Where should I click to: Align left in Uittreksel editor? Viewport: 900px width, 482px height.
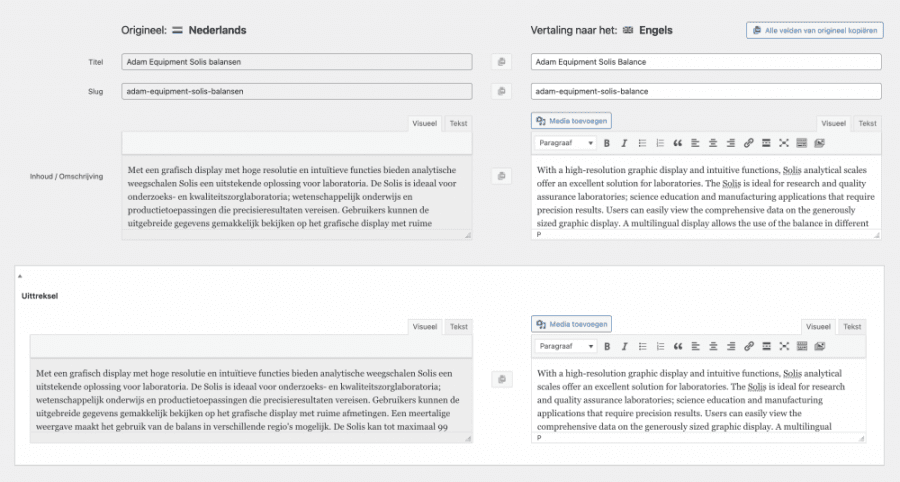tap(696, 346)
